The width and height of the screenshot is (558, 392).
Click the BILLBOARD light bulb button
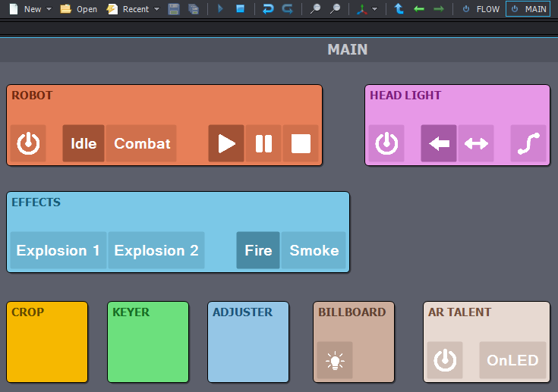[335, 360]
